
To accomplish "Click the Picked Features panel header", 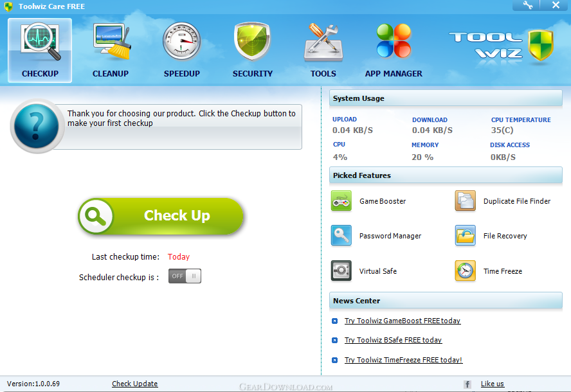I will pyautogui.click(x=446, y=175).
